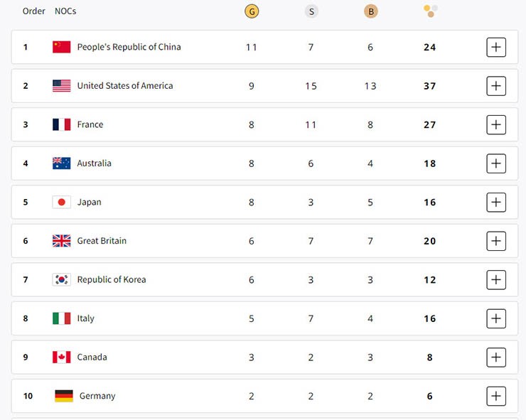The height and width of the screenshot is (420, 526).
Task: Click the Japan flag icon
Action: [x=62, y=202]
